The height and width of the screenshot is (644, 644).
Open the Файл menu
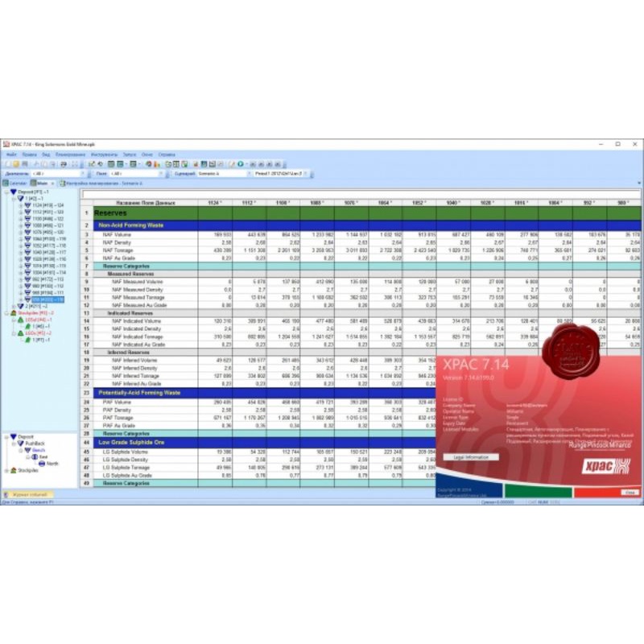(11, 155)
